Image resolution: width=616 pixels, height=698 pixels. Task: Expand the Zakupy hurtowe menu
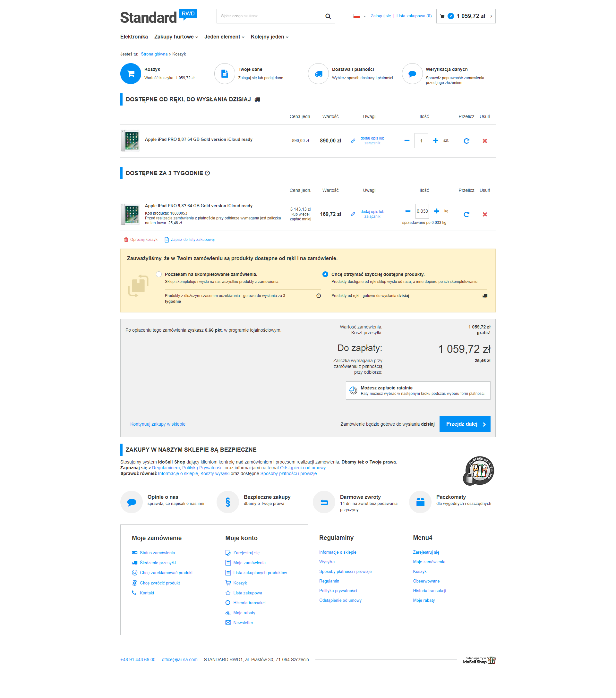point(176,37)
